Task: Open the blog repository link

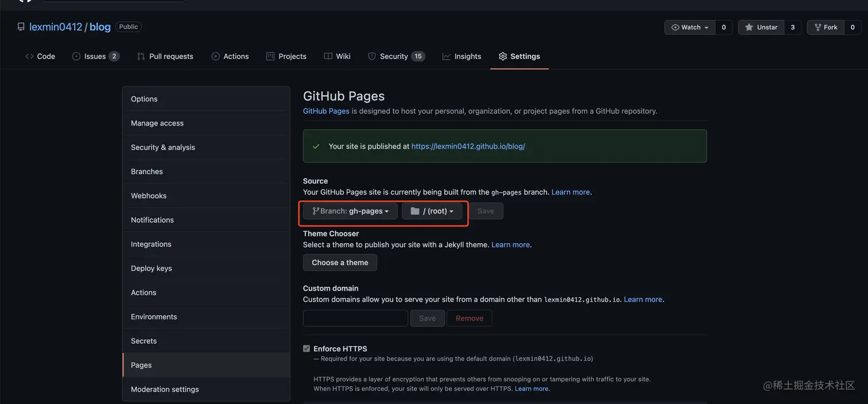Action: tap(100, 27)
